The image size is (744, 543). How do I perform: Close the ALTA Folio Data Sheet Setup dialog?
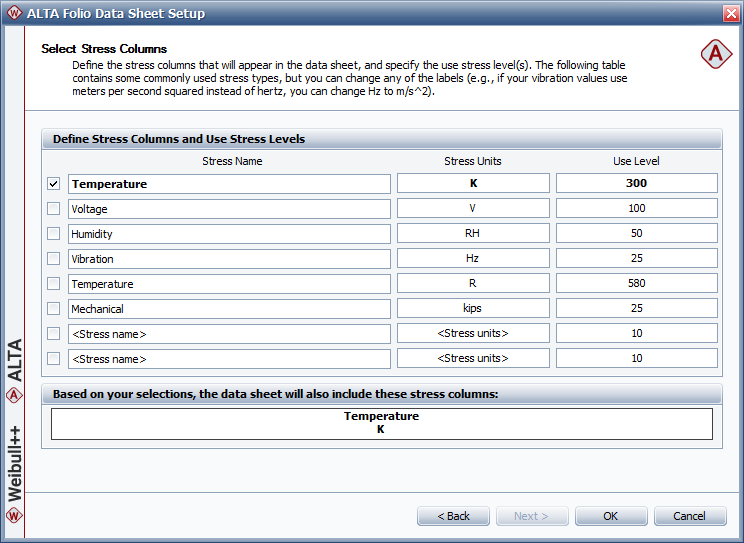(x=730, y=13)
